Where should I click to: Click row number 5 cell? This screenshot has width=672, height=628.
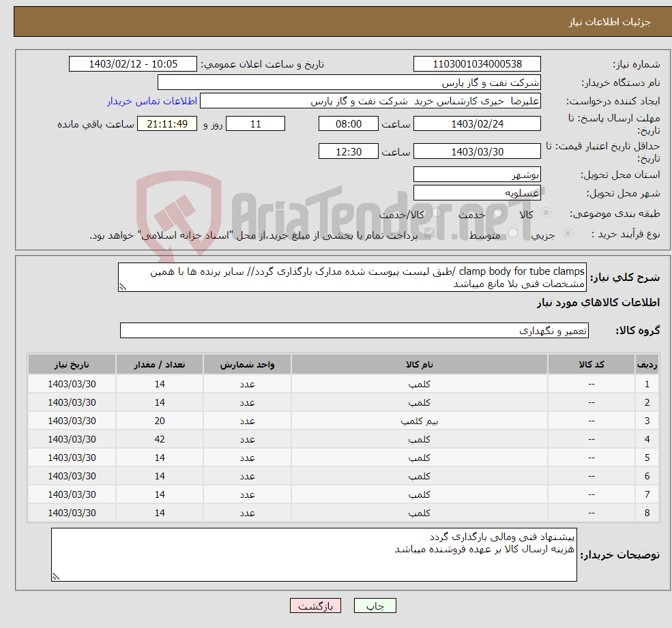click(x=647, y=458)
